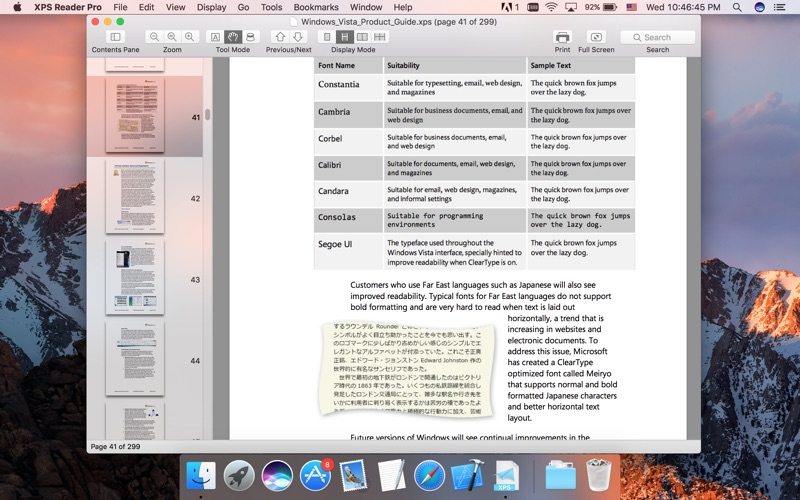The width and height of the screenshot is (800, 500).
Task: Switch to single page continuous display mode
Action: [x=344, y=37]
